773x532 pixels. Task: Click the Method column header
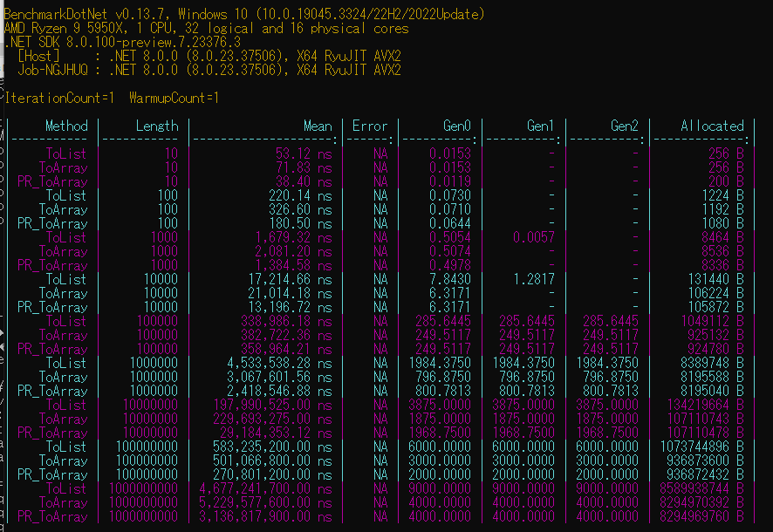coord(66,126)
